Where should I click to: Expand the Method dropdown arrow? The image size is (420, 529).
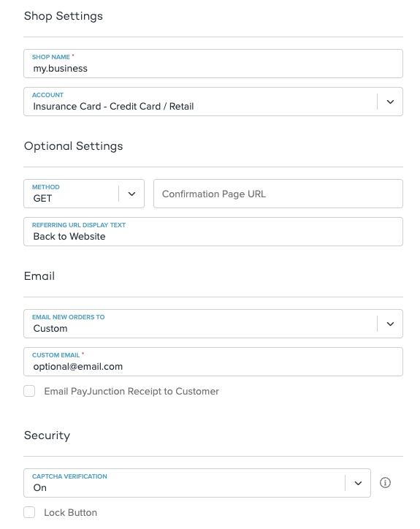tap(132, 194)
